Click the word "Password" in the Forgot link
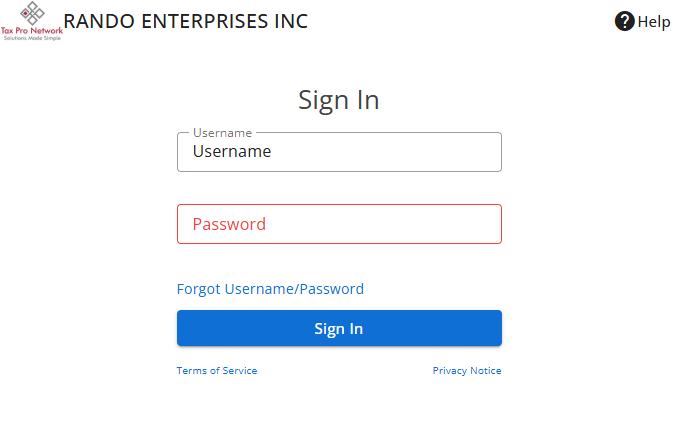The width and height of the screenshot is (678, 428). coord(332,289)
